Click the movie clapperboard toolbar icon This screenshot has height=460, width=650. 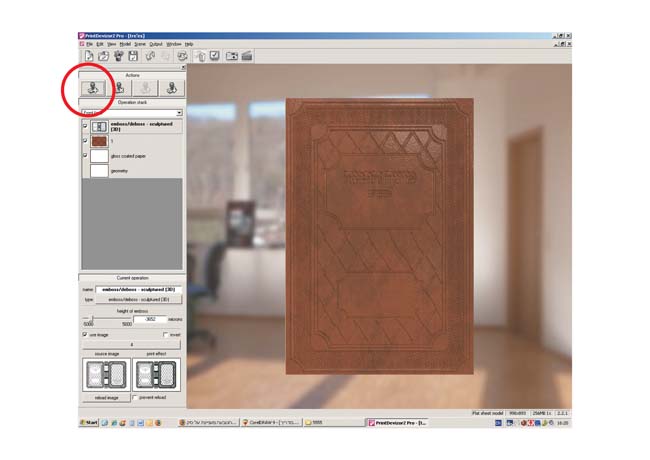tap(247, 56)
